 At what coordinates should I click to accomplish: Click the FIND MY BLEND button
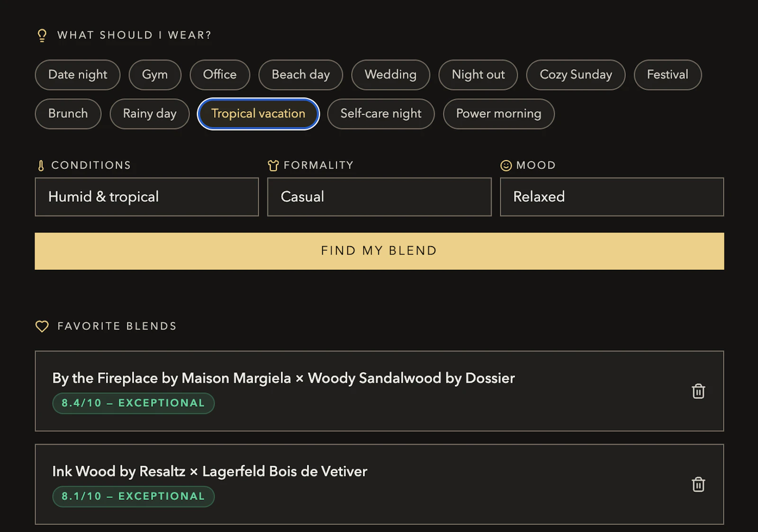click(x=379, y=251)
